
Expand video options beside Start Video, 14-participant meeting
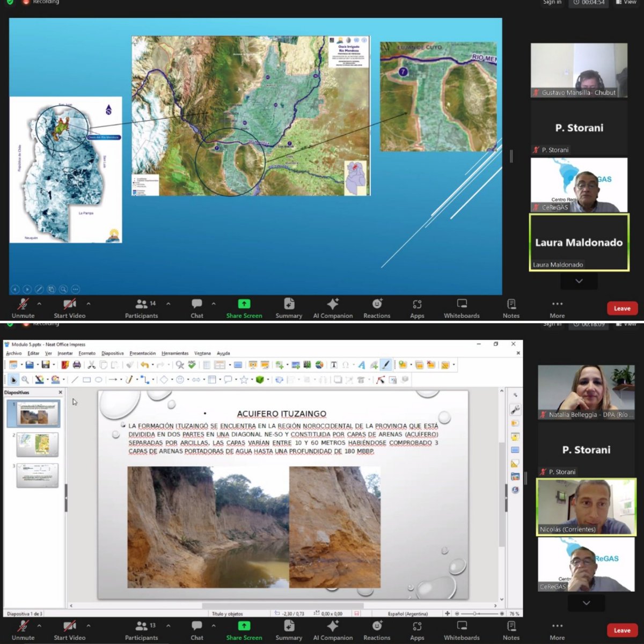(89, 304)
